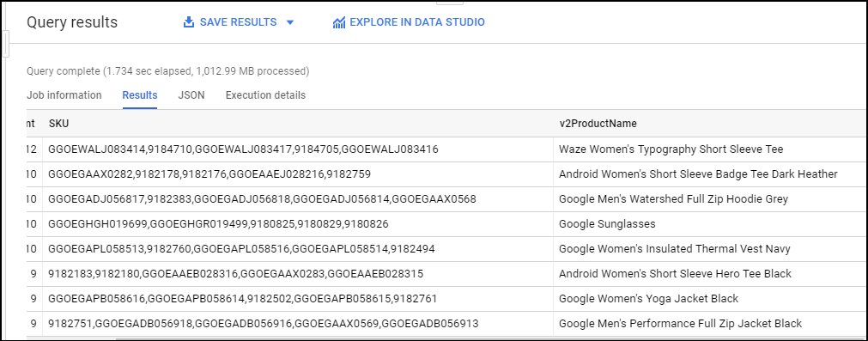Screen dimensions: 868x341
Task: Click the Query results heading
Action: (x=72, y=22)
